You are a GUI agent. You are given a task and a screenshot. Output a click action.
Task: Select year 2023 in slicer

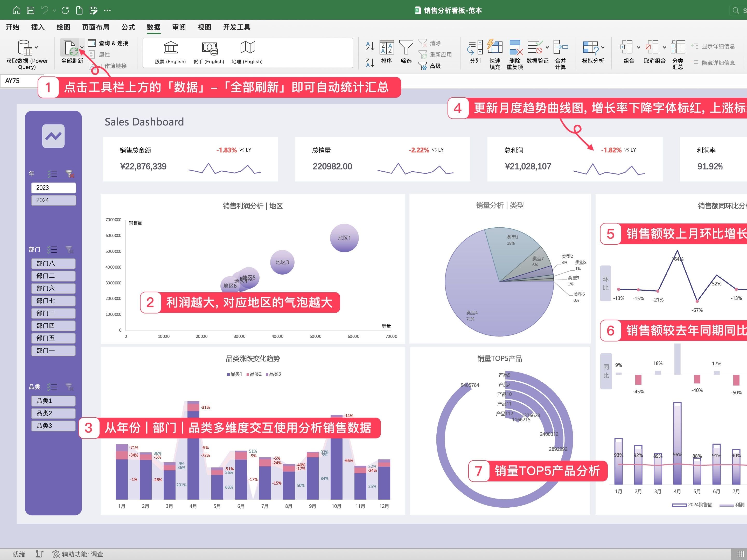[53, 188]
